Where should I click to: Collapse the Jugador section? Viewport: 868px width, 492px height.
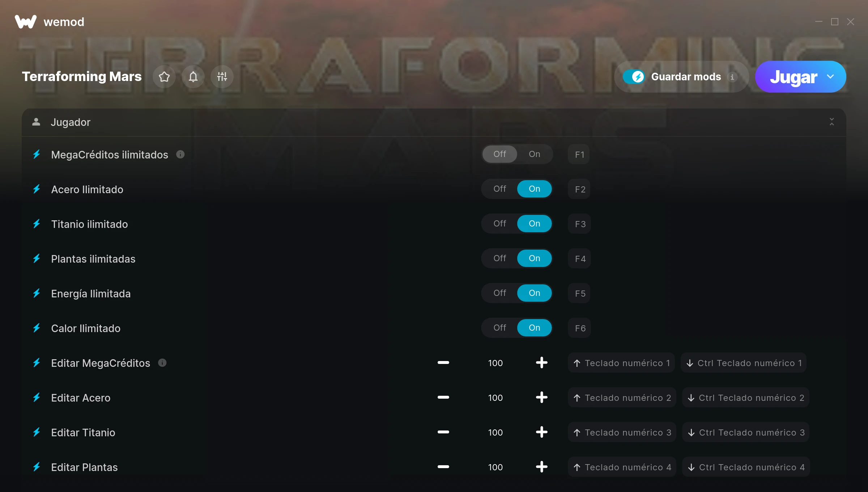click(x=831, y=122)
